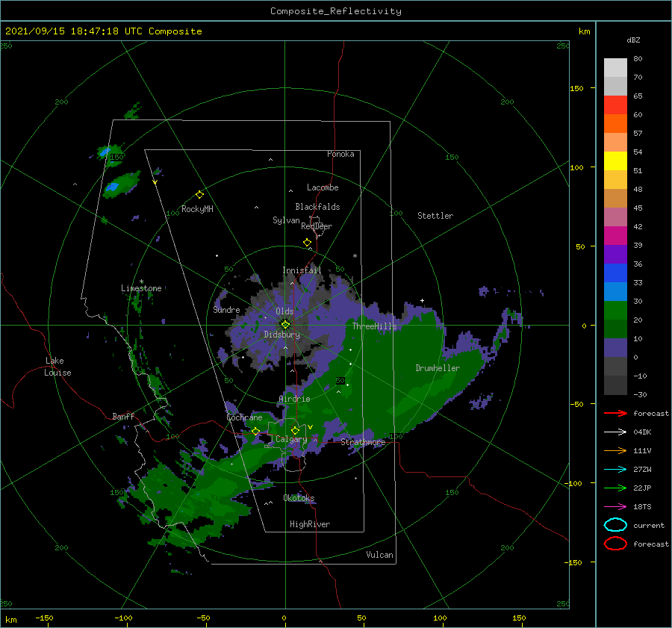This screenshot has width=672, height=628.
Task: Click the white plus marker north of Drumheller
Action: [422, 300]
